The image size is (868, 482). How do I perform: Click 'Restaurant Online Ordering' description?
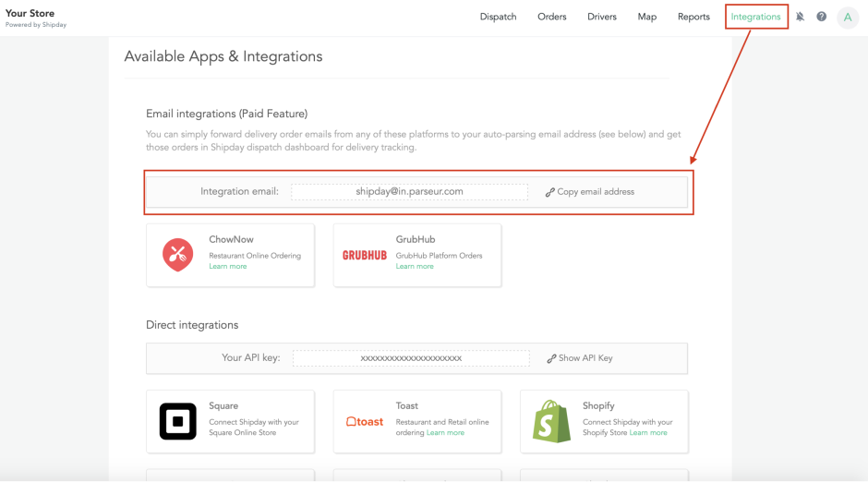click(255, 256)
